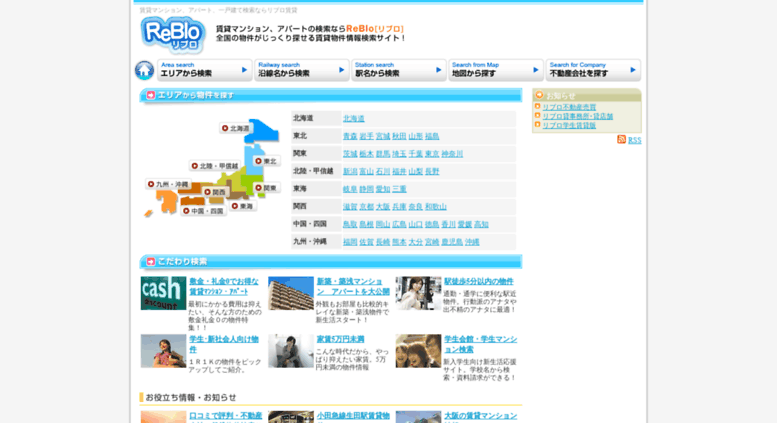
Task: Open 神奈川 prefecture link
Action: 452,154
